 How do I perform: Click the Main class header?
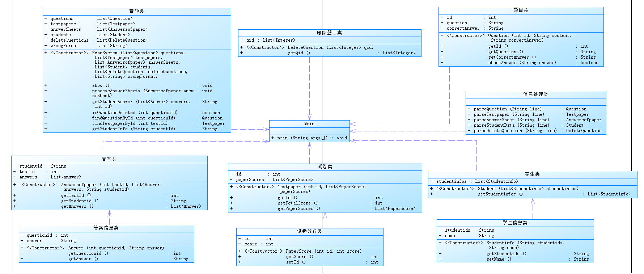pos(309,124)
